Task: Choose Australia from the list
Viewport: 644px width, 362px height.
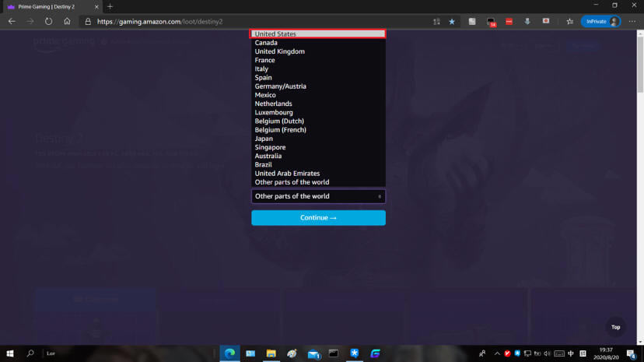Action: click(318, 156)
